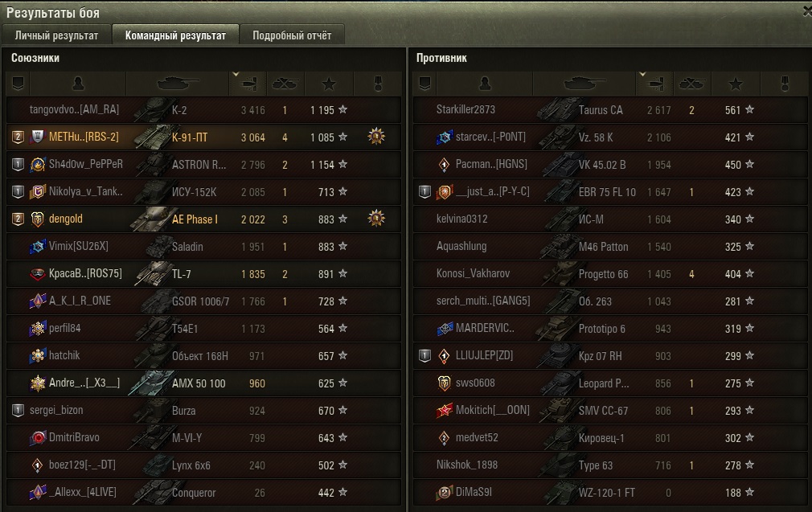The width and height of the screenshot is (812, 512).
Task: Switch to Личный результат tab
Action: pos(56,35)
